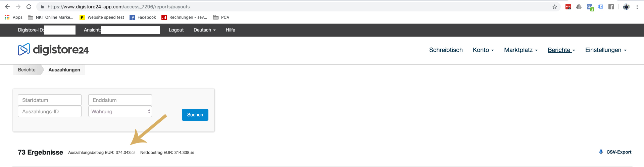Click into the Auszahlungs-ID field
Viewport: 644px width, 167px height.
pos(50,111)
